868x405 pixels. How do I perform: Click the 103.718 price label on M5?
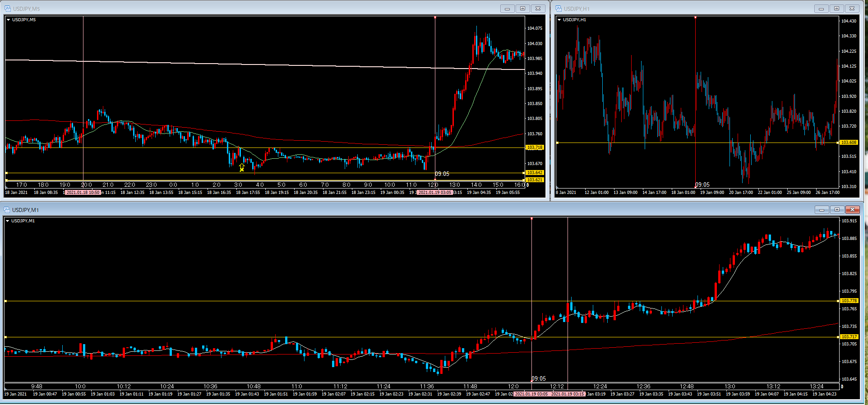535,147
